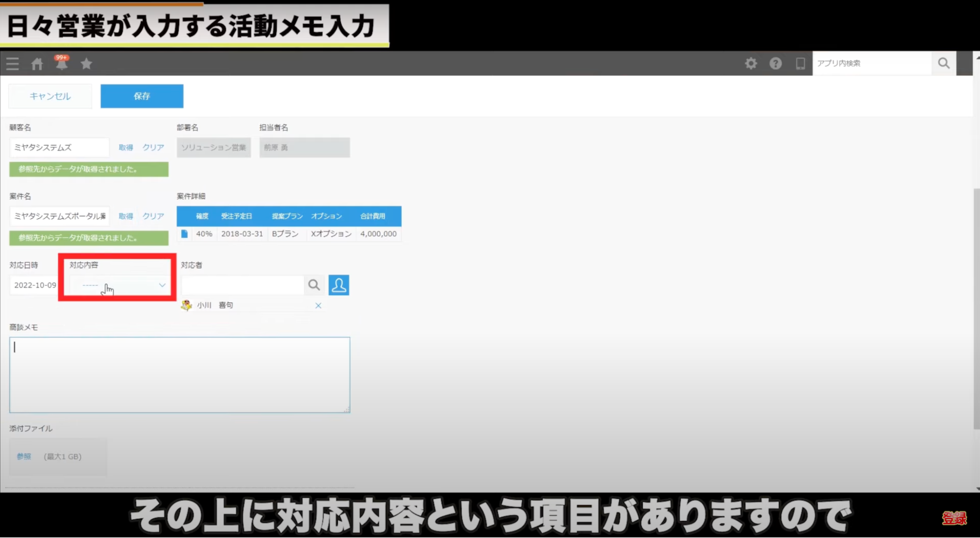Click the magnifier in 対応者 field
980x538 pixels.
pyautogui.click(x=314, y=285)
